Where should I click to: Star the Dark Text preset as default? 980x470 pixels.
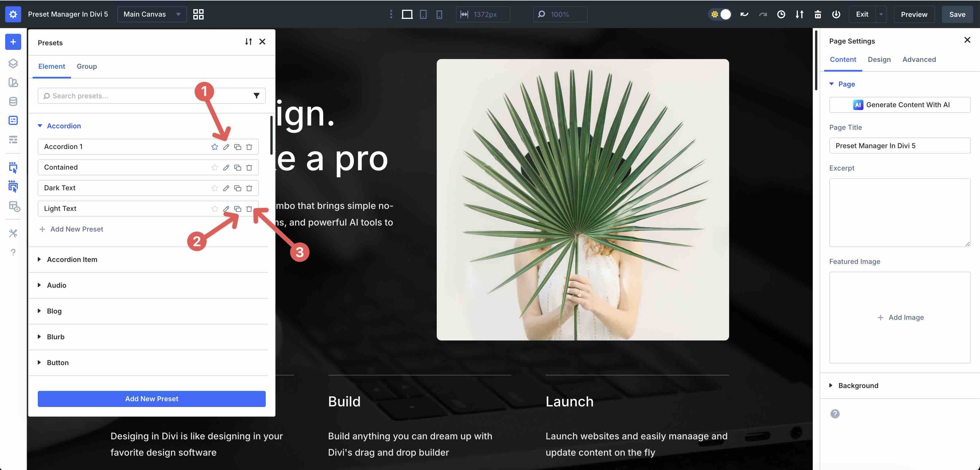[x=215, y=188]
